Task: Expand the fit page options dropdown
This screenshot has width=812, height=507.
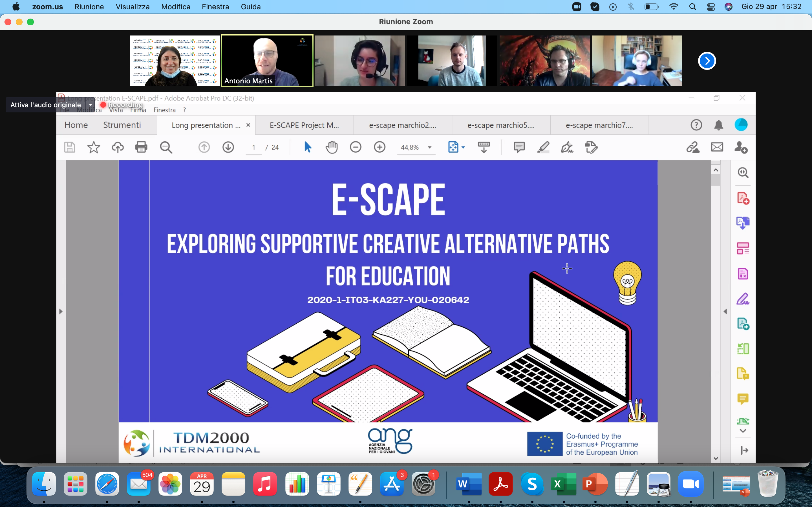Action: pos(464,148)
